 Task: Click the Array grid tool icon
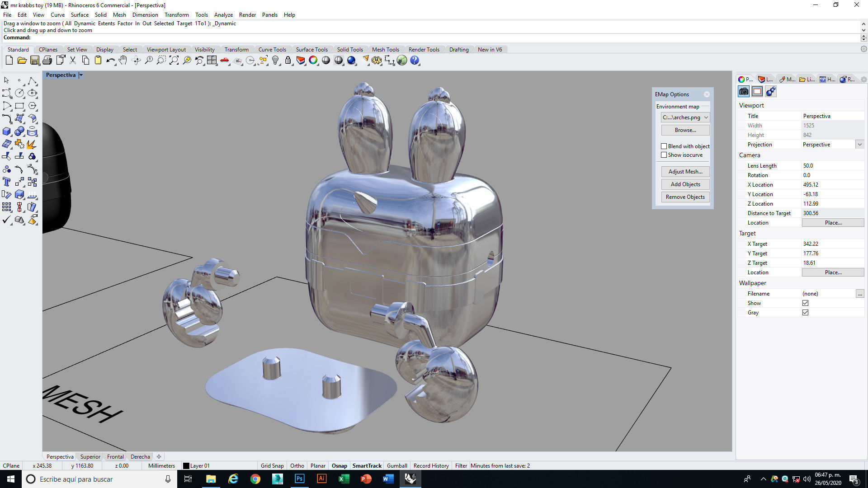[7, 207]
